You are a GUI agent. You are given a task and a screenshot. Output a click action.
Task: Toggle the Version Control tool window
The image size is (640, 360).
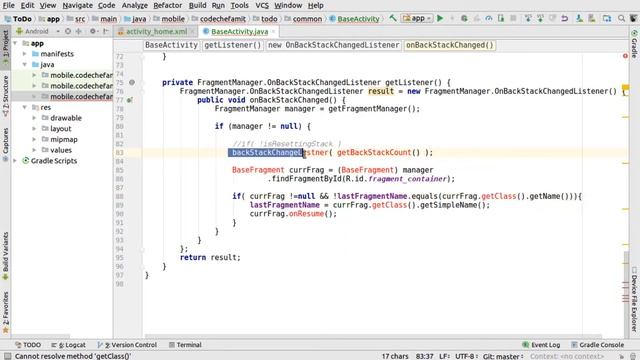click(127, 345)
